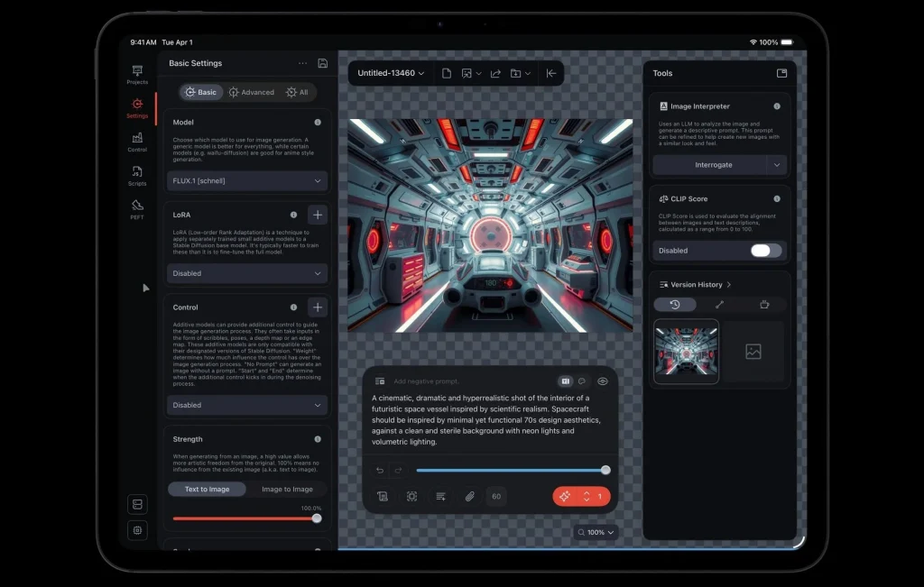924x587 pixels.
Task: Click the red generate sparkle button
Action: click(x=565, y=496)
